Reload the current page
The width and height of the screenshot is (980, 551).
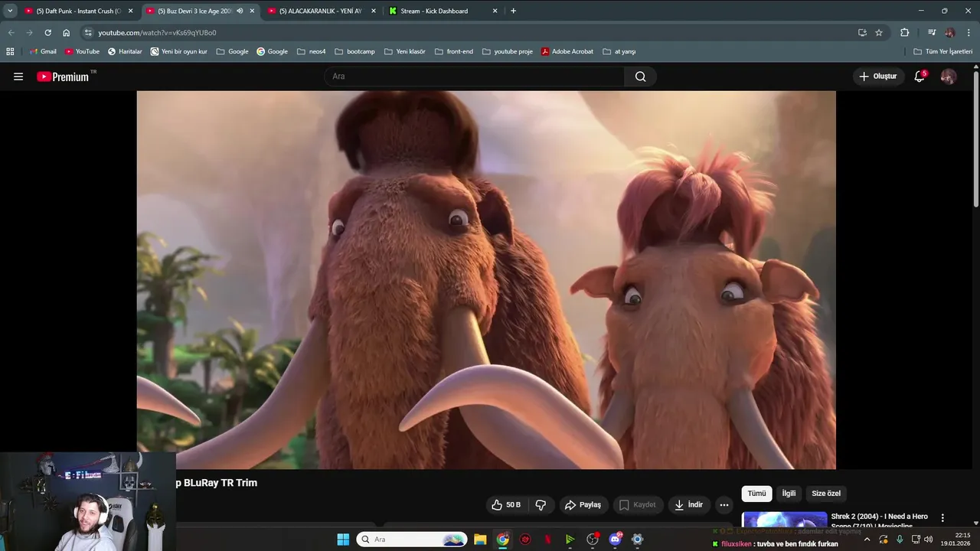point(47,33)
